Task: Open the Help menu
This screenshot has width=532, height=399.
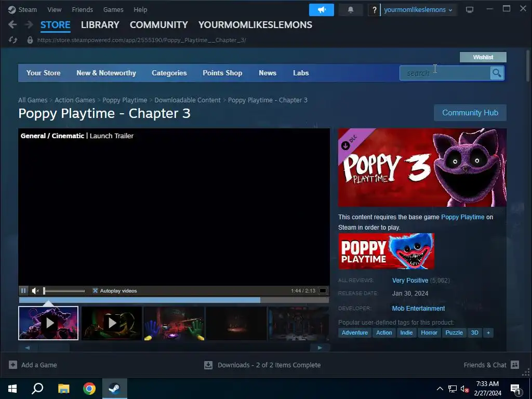Action: pos(140,10)
